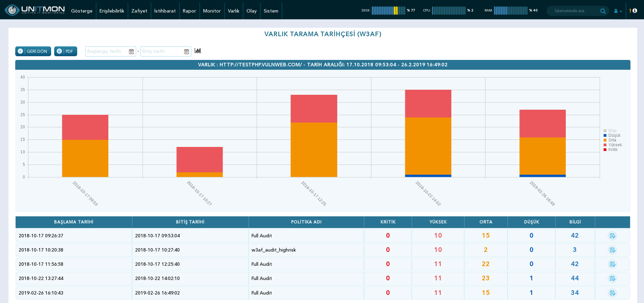Open details for the 2018-10-17 09:26:37 scan
This screenshot has width=644, height=303.
(613, 236)
